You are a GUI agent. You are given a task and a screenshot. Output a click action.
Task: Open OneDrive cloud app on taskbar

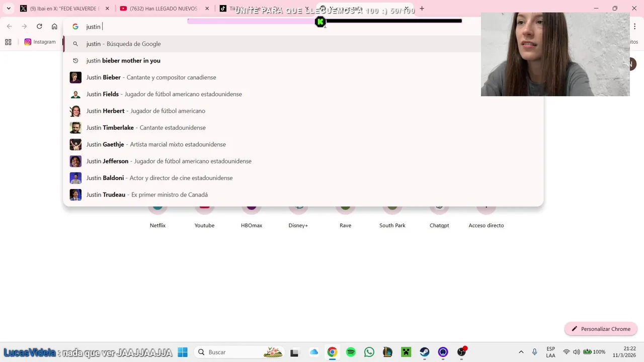click(314, 352)
